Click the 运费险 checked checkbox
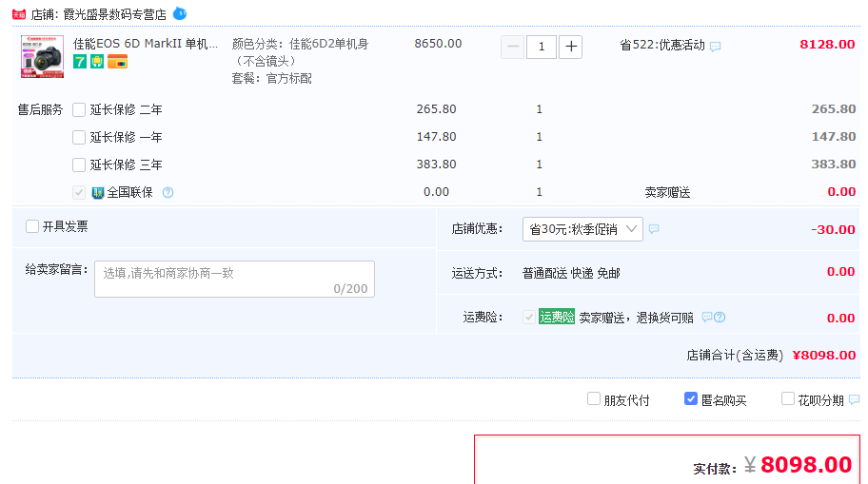This screenshot has width=868, height=484. (x=528, y=317)
